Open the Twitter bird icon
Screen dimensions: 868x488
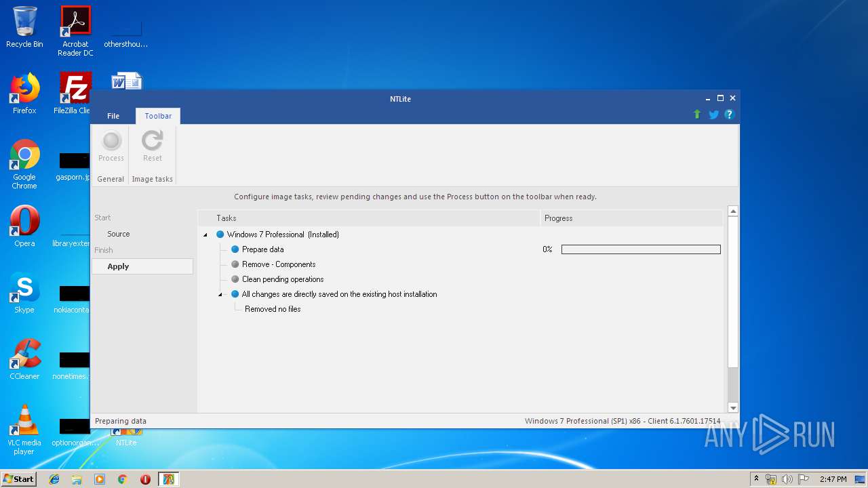pyautogui.click(x=713, y=115)
